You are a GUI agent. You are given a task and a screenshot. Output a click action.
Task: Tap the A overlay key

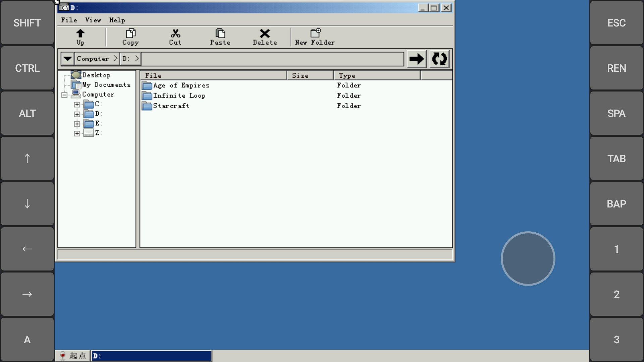pyautogui.click(x=27, y=340)
